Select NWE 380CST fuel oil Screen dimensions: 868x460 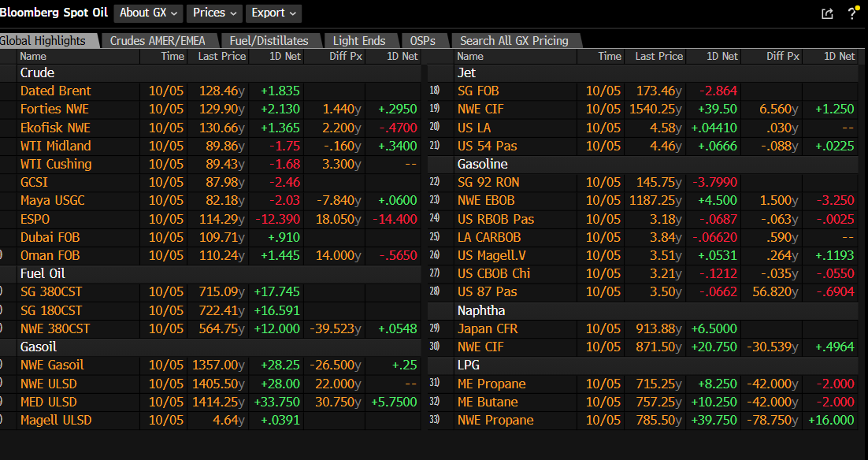pos(210,328)
